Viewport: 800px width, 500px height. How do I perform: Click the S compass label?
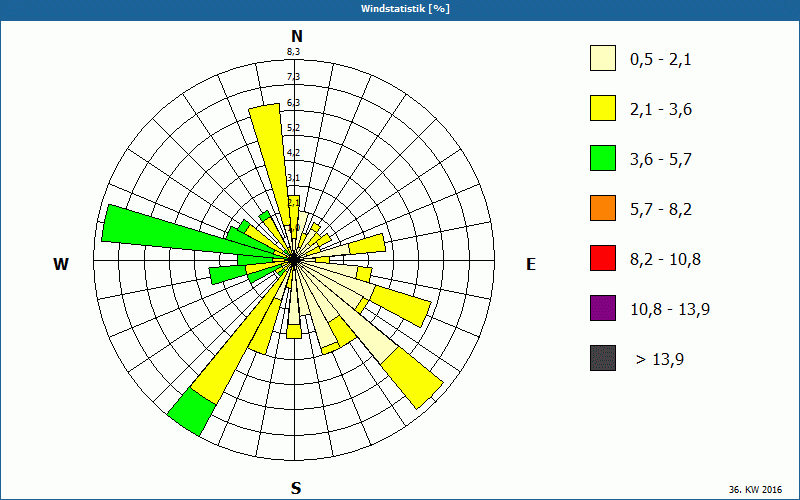pos(296,488)
